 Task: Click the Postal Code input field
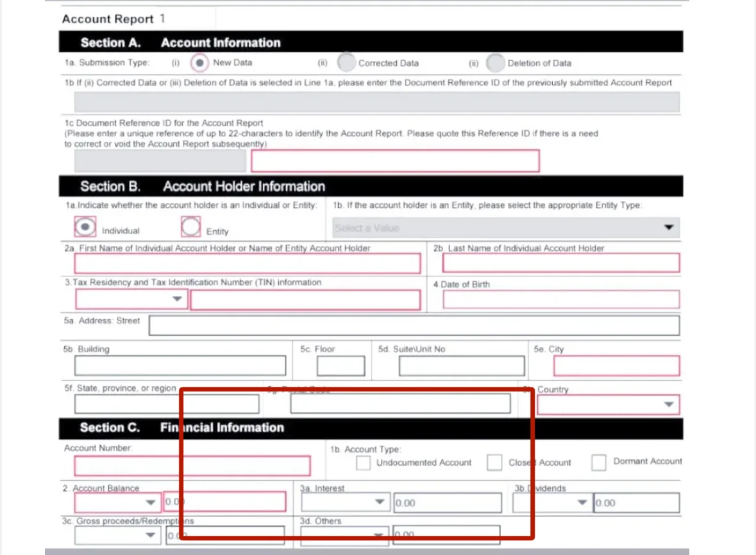(400, 404)
